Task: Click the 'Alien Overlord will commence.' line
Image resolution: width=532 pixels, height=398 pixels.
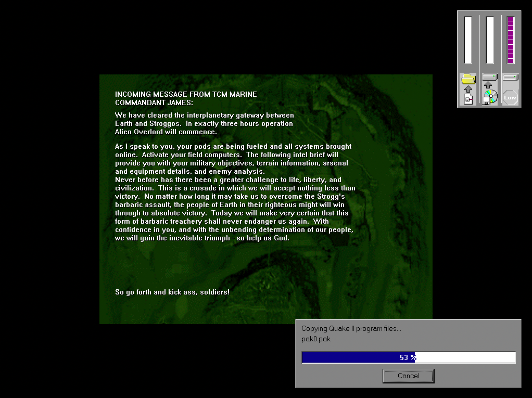Action: (x=166, y=132)
